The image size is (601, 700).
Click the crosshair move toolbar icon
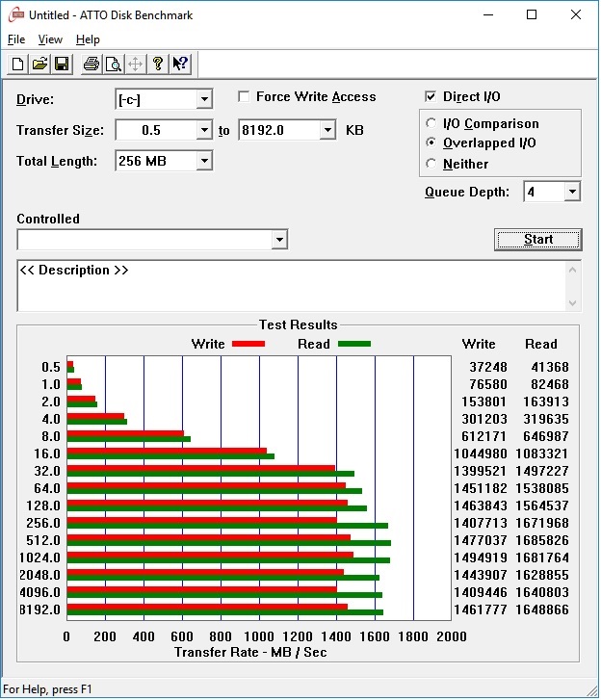(135, 64)
